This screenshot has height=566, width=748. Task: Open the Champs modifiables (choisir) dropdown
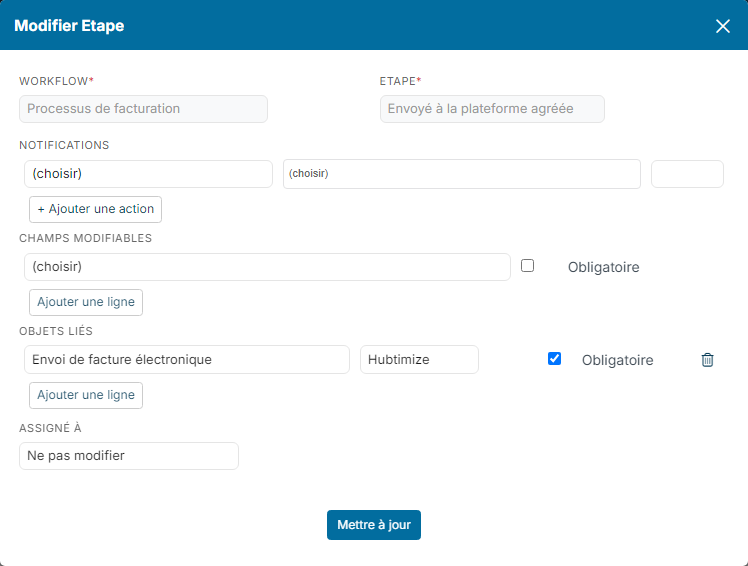[x=267, y=267]
